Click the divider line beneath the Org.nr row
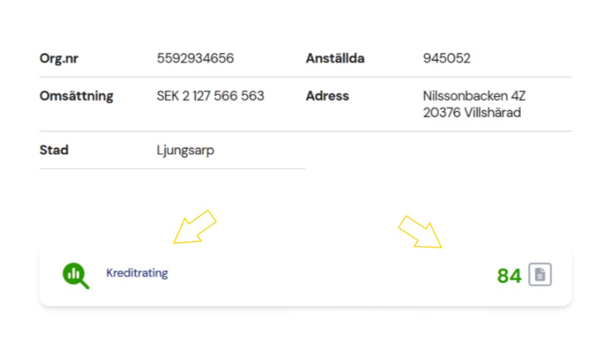 click(305, 77)
